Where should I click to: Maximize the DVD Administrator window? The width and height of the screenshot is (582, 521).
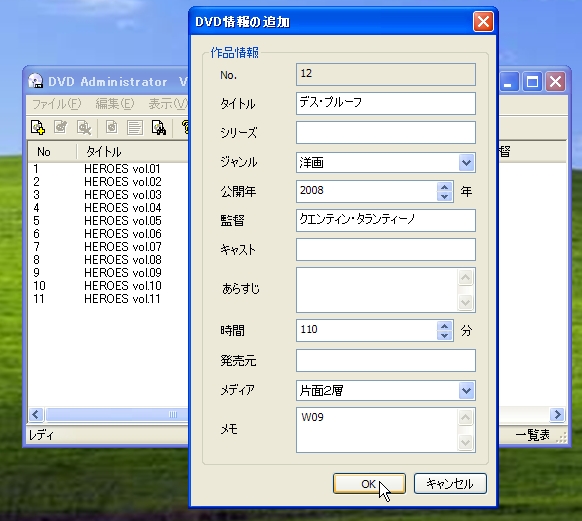tap(532, 82)
